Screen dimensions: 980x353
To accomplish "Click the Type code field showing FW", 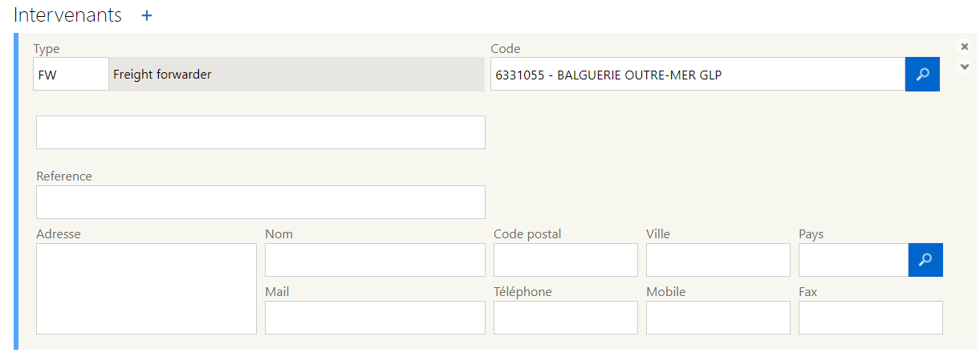I will (x=71, y=75).
